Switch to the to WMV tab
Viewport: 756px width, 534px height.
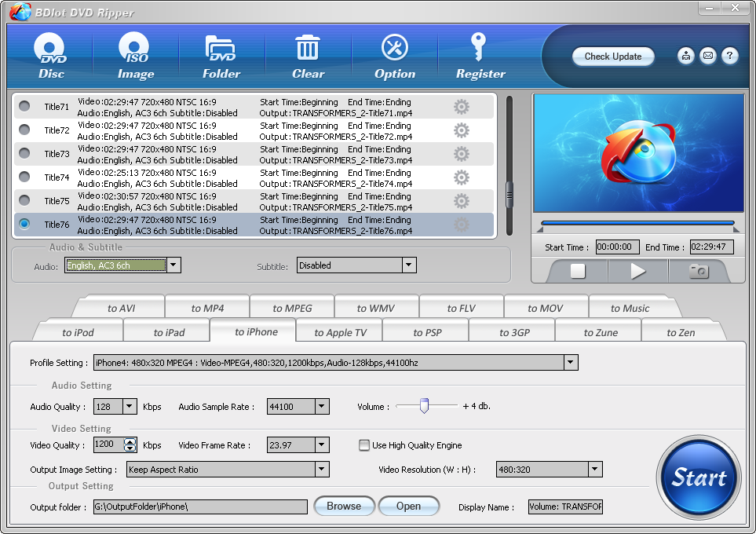coord(375,308)
